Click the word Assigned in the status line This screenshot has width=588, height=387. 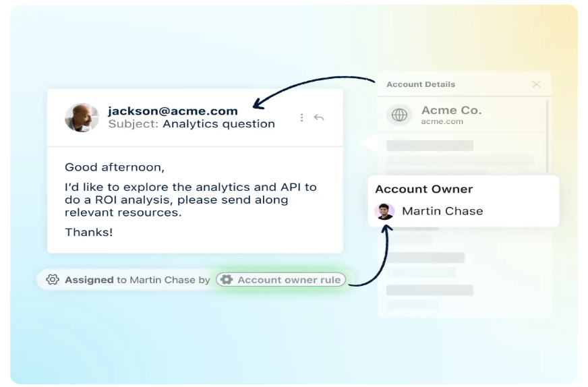pos(89,280)
